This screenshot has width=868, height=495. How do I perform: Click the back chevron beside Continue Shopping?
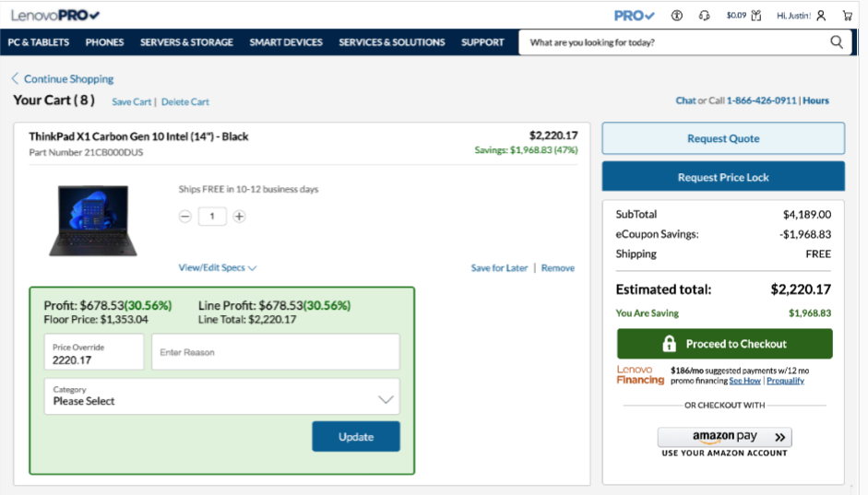point(15,78)
